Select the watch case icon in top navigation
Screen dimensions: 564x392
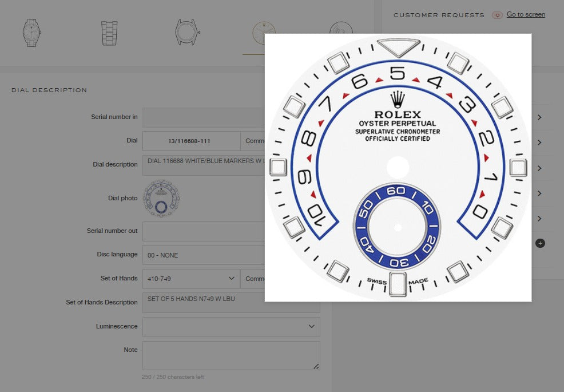186,33
